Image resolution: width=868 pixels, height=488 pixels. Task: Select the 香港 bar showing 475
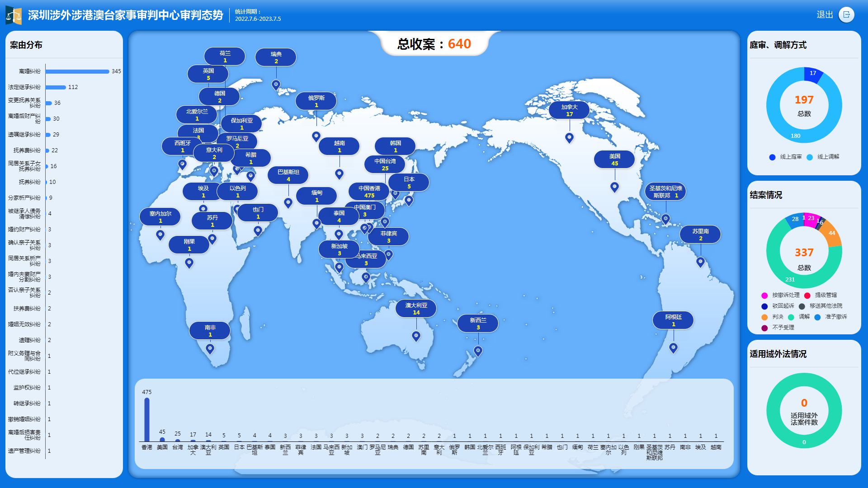click(x=147, y=419)
